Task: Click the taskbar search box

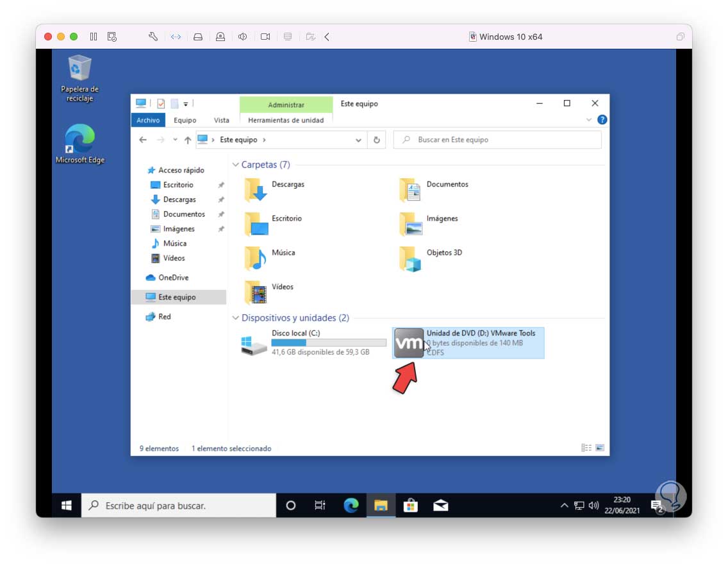Action: (179, 505)
